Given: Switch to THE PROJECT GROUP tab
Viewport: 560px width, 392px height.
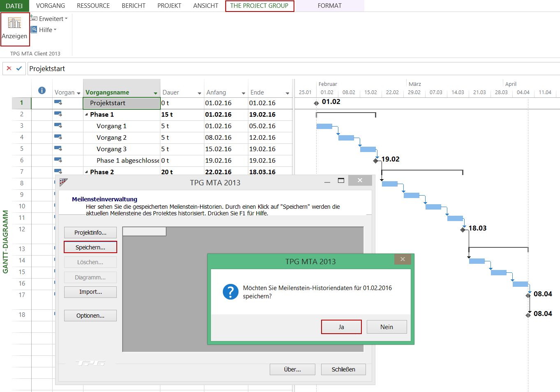Looking at the screenshot, I should (x=259, y=6).
